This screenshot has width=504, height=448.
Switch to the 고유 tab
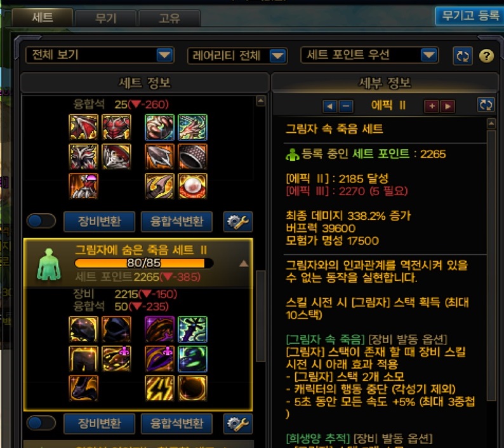tap(169, 18)
